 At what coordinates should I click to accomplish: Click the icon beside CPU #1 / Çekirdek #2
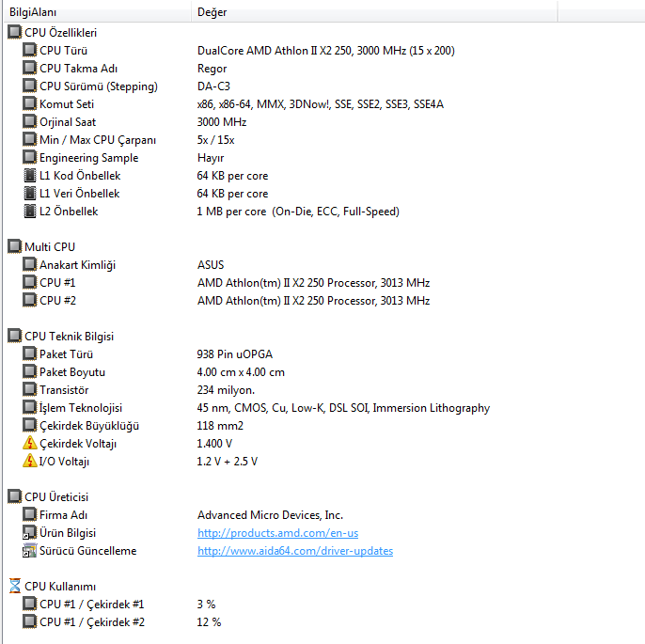coord(30,621)
